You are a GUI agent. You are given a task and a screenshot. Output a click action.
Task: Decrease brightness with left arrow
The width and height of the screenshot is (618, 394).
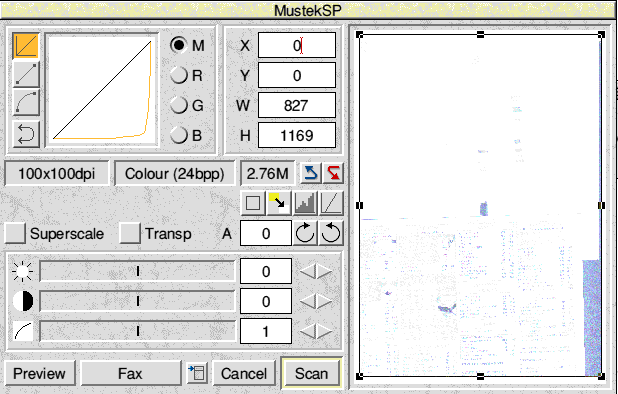point(308,271)
